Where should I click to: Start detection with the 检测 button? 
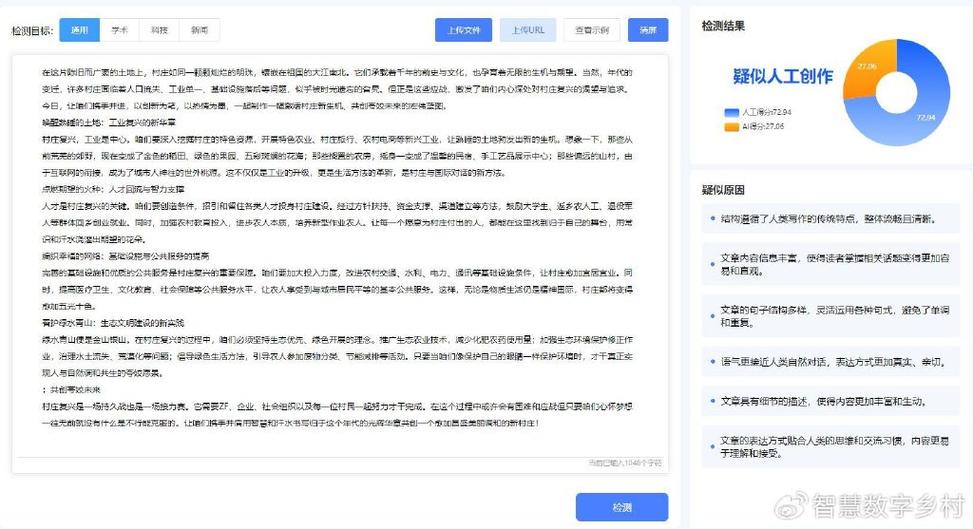click(x=622, y=507)
